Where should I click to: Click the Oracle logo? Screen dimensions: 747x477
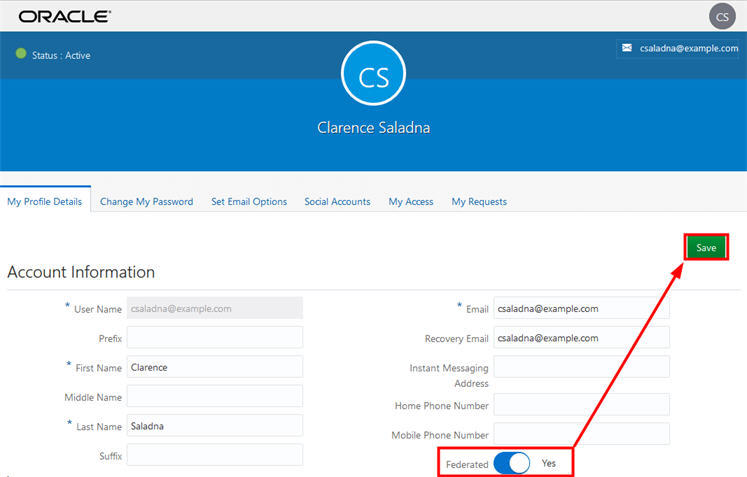click(65, 17)
